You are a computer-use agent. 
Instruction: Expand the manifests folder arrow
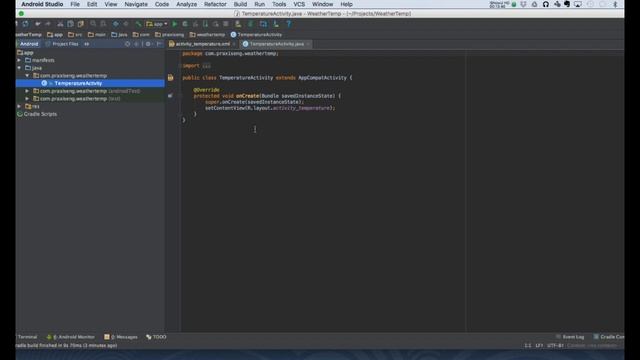click(19, 60)
